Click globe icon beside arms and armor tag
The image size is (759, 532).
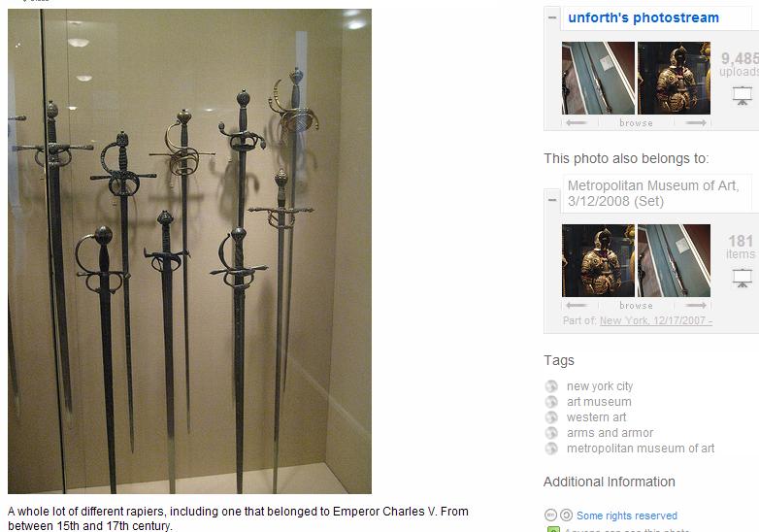(551, 433)
